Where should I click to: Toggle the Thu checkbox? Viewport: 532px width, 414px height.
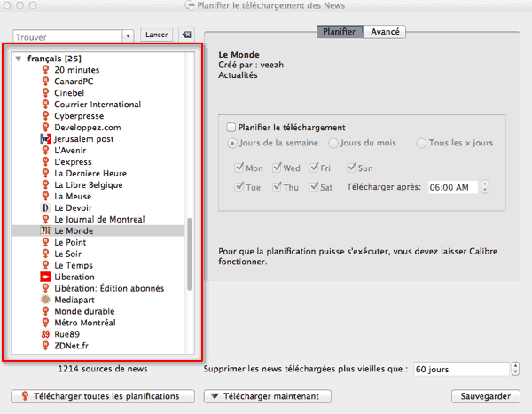278,187
